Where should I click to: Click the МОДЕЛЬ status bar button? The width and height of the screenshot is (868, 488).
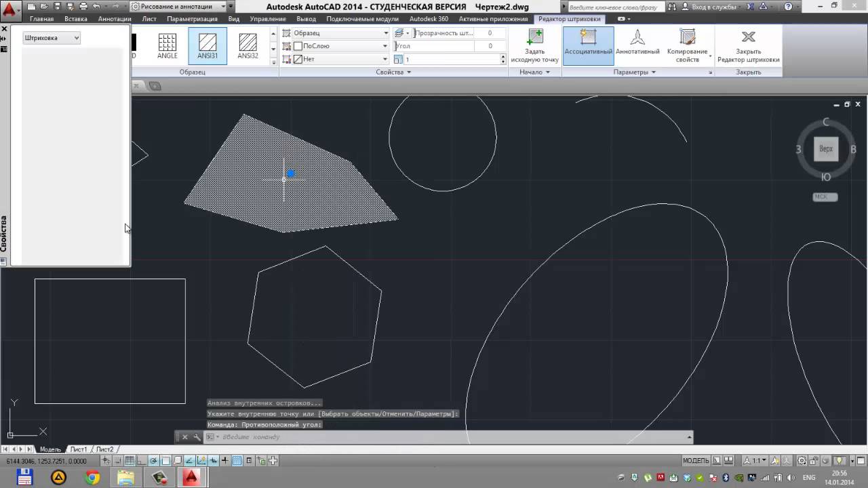click(x=696, y=461)
